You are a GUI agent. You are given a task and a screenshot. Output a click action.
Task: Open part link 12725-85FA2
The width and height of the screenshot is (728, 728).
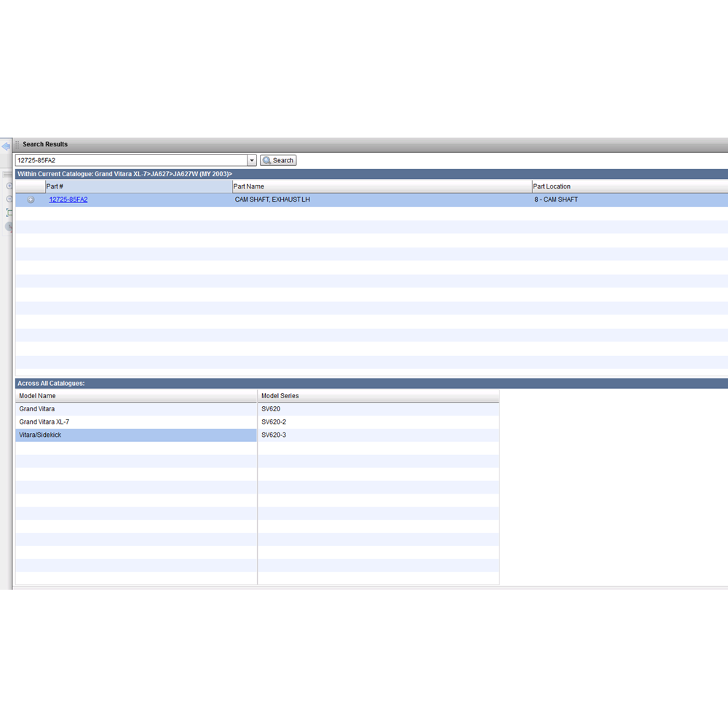click(68, 199)
